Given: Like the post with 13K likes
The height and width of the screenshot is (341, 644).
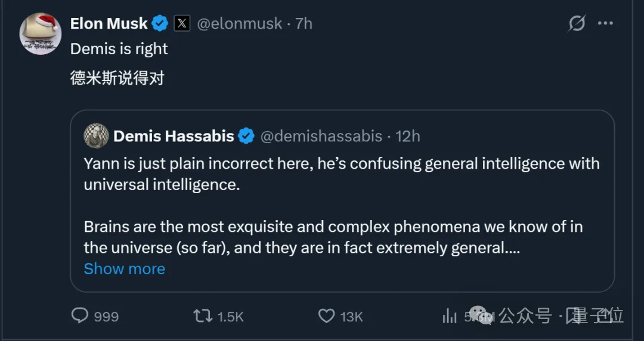Looking at the screenshot, I should click(326, 316).
